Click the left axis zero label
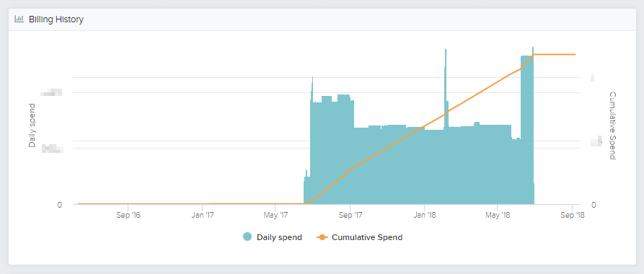The height and width of the screenshot is (274, 644). pyautogui.click(x=60, y=205)
